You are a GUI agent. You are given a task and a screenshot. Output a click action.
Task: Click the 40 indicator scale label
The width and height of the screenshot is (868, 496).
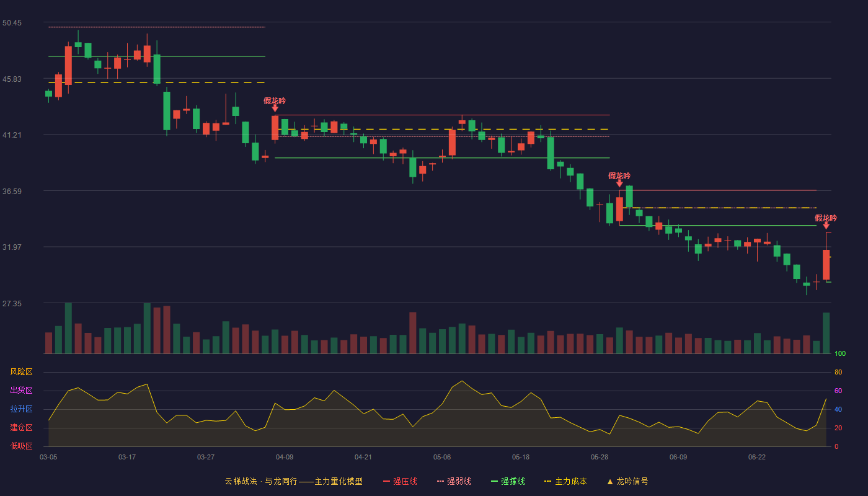coord(838,409)
